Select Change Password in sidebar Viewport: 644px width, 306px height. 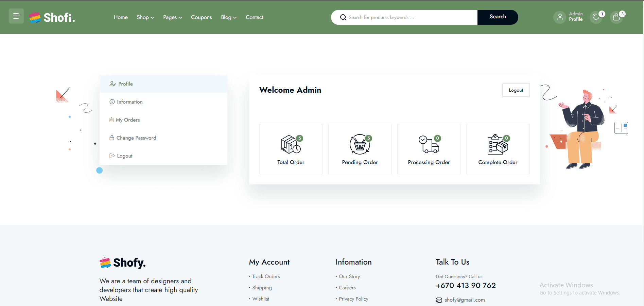point(136,138)
